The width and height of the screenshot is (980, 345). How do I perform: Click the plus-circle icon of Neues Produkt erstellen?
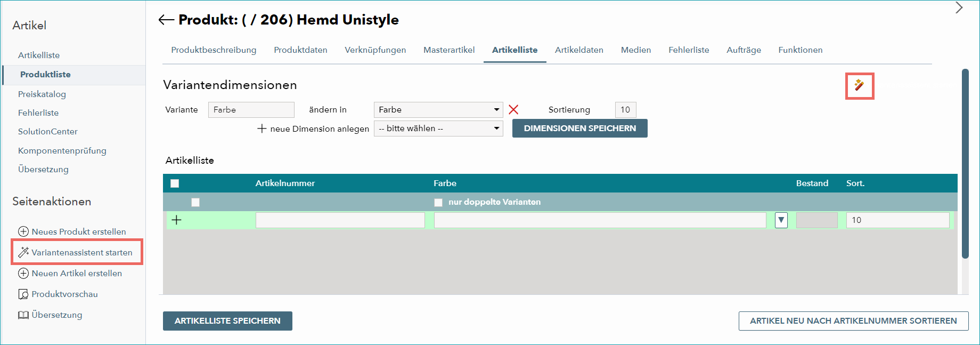click(23, 231)
